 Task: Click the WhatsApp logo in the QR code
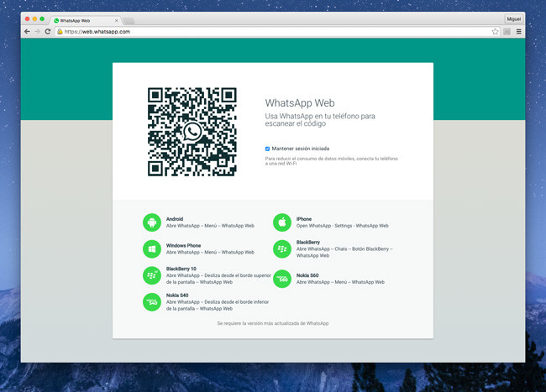click(x=192, y=132)
